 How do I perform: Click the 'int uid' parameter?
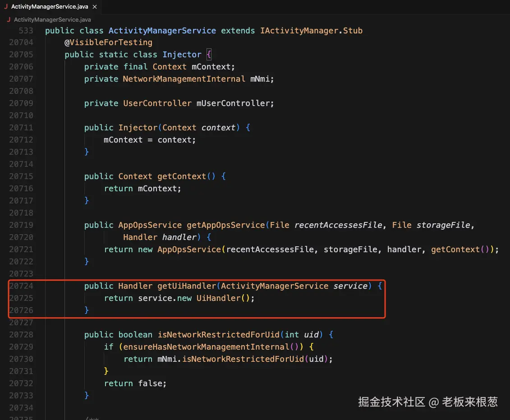(x=302, y=335)
